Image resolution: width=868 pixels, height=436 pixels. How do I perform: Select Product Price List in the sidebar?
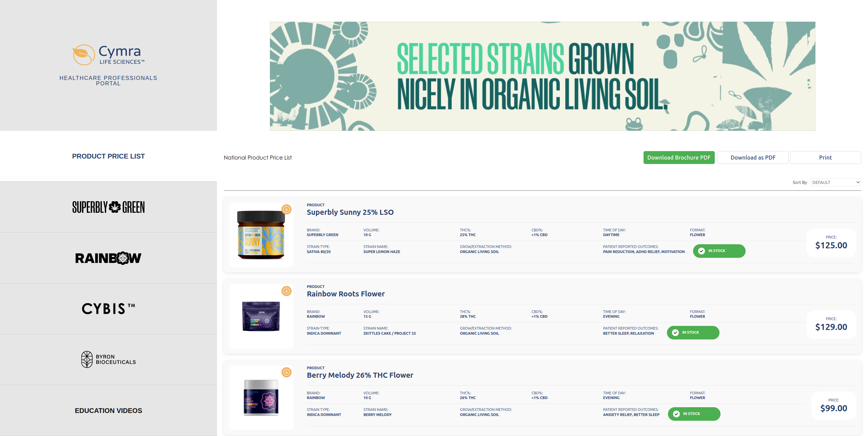coord(108,156)
